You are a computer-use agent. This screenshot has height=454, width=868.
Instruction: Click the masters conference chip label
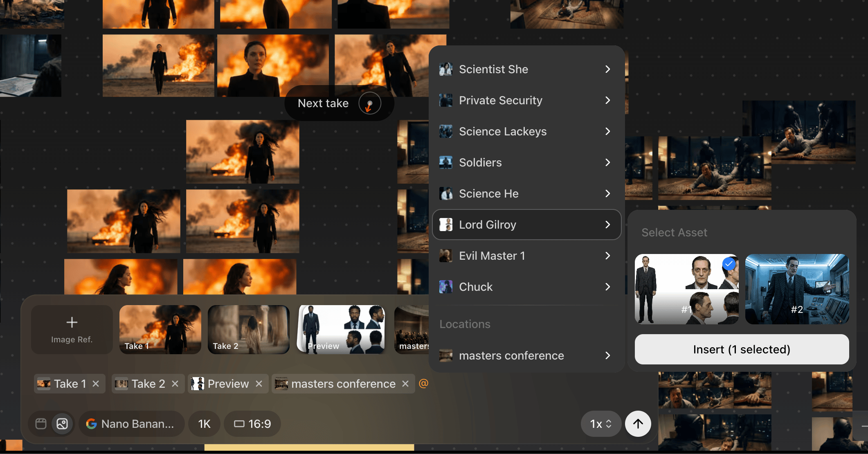344,384
